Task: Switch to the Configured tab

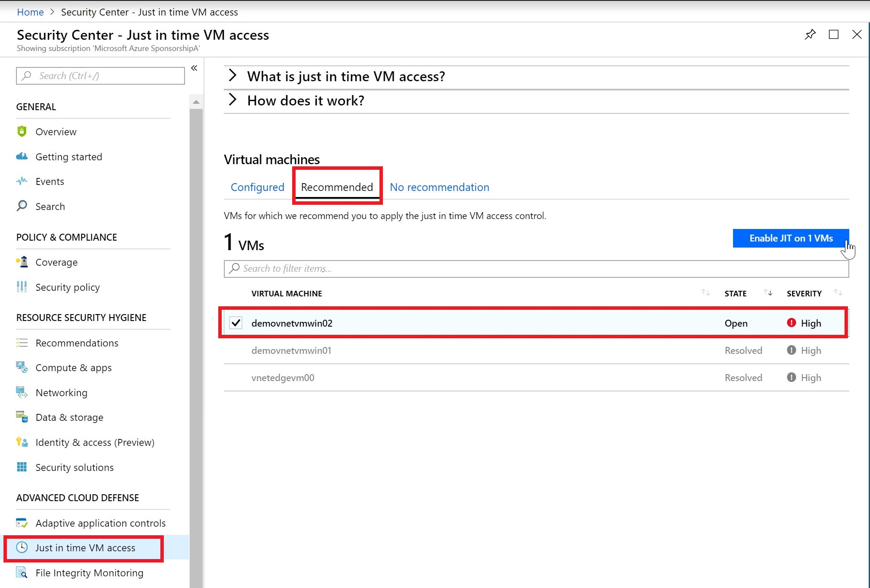Action: coord(257,187)
